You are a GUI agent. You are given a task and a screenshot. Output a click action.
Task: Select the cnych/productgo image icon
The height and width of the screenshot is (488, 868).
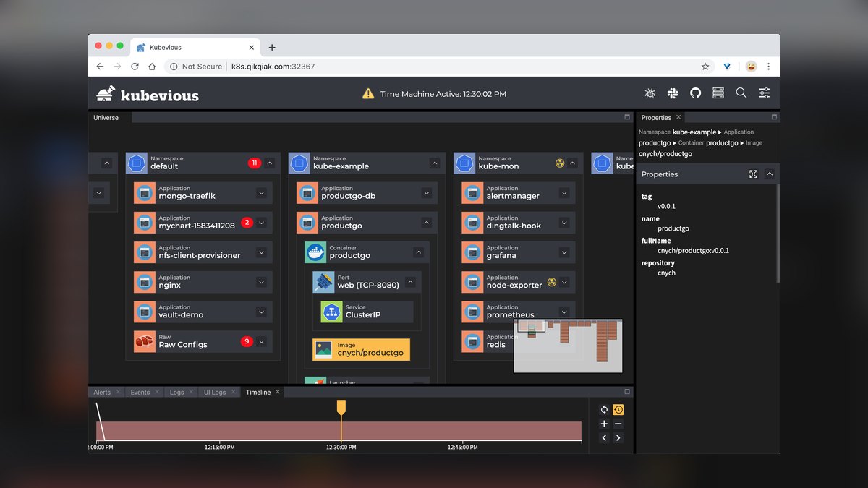tap(323, 350)
